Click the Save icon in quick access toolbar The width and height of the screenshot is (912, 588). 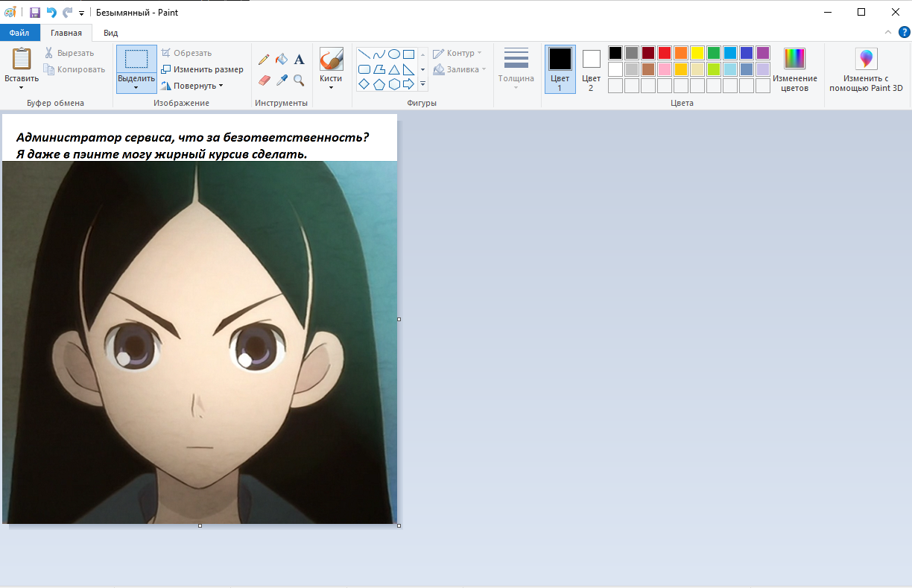(x=34, y=12)
